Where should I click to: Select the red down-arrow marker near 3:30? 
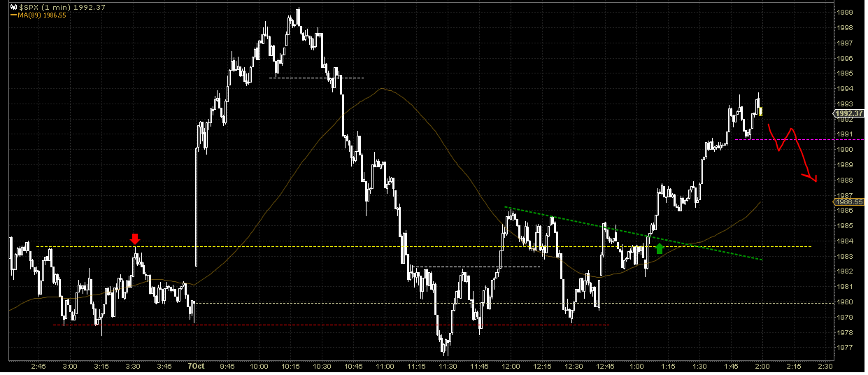136,239
